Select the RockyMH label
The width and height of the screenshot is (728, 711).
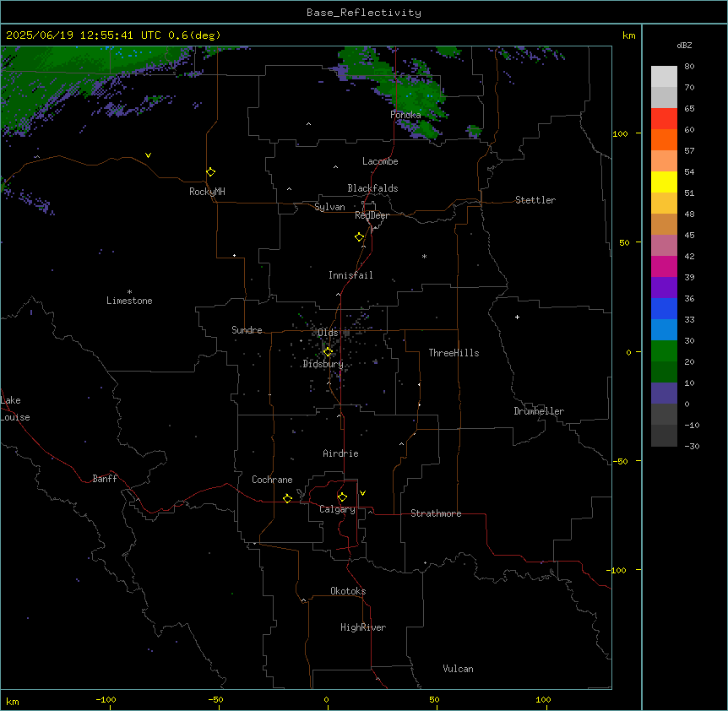(x=207, y=192)
